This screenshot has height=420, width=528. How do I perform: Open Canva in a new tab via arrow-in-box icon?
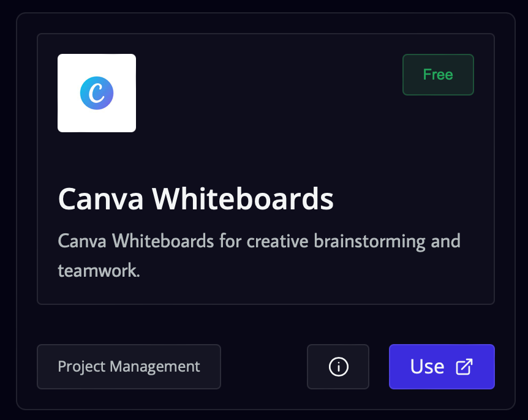click(464, 367)
